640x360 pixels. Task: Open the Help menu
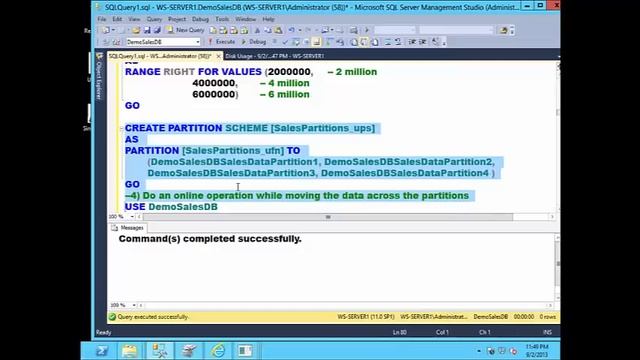coord(268,19)
